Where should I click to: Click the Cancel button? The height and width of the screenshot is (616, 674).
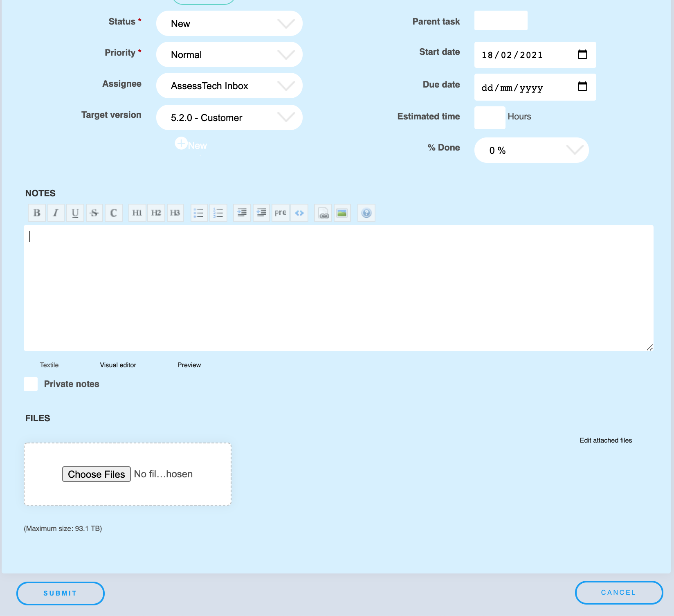pyautogui.click(x=619, y=593)
